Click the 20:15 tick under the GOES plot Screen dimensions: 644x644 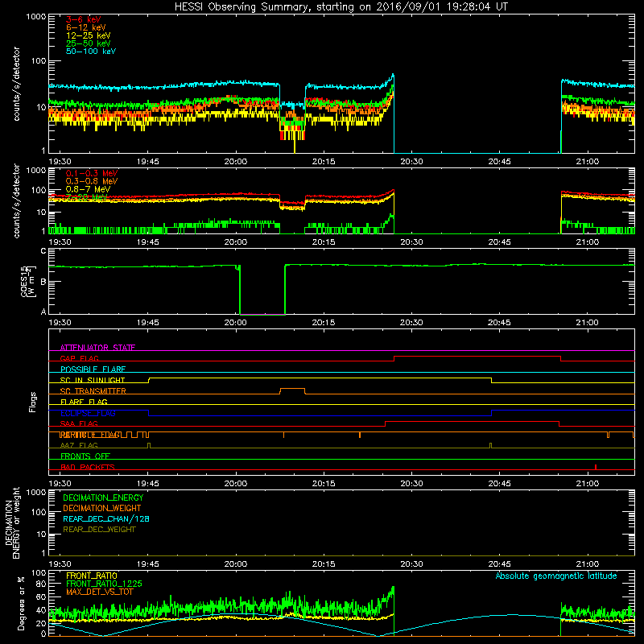click(324, 323)
